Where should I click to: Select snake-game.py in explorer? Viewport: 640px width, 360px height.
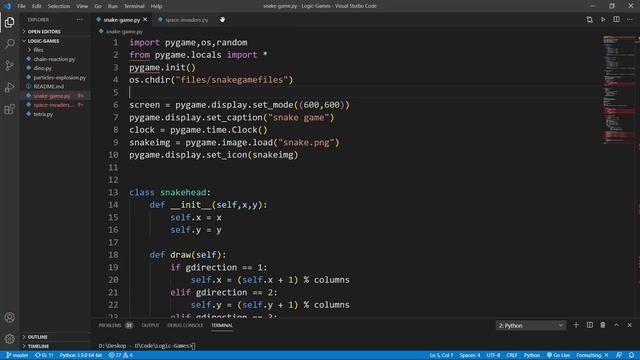click(52, 96)
